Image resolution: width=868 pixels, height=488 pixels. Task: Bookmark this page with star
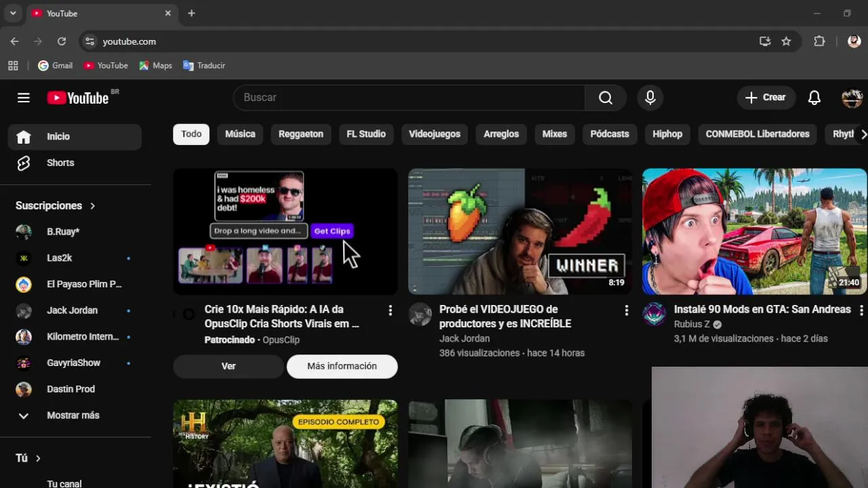click(786, 41)
